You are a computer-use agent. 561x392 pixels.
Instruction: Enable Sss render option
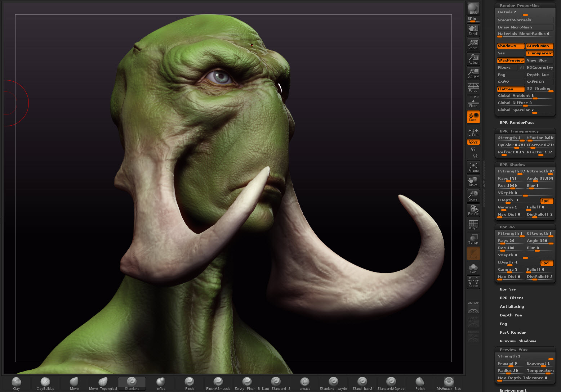pyautogui.click(x=511, y=53)
